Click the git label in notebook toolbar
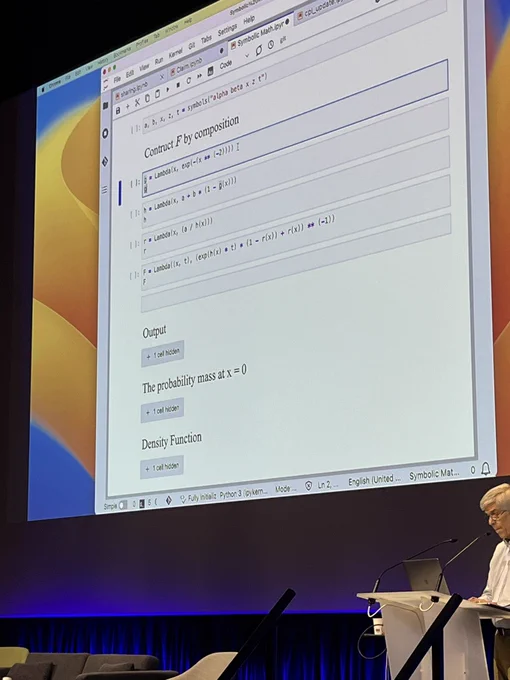510x680 pixels. pyautogui.click(x=283, y=39)
